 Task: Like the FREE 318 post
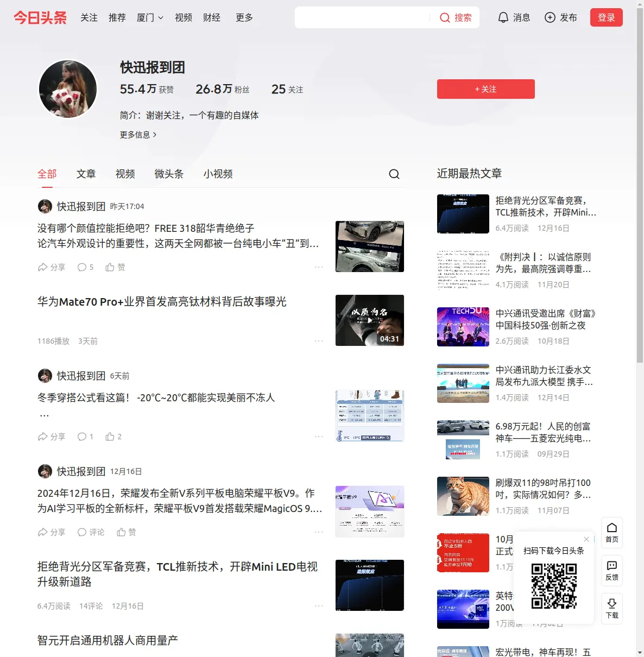pyautogui.click(x=115, y=267)
